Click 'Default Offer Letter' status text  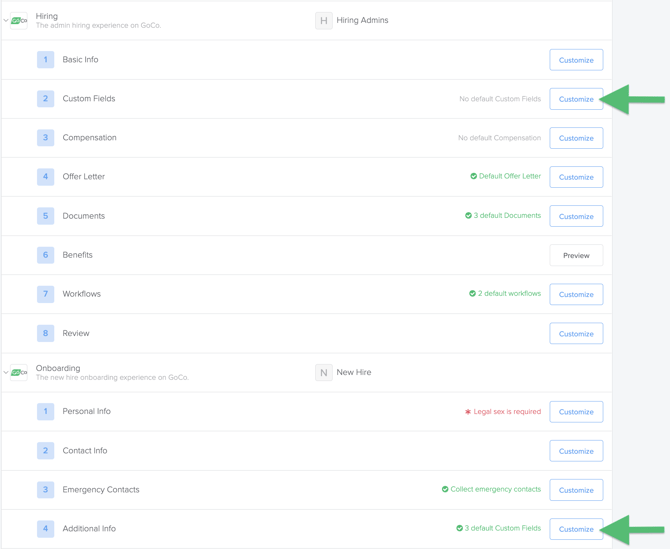pyautogui.click(x=510, y=176)
